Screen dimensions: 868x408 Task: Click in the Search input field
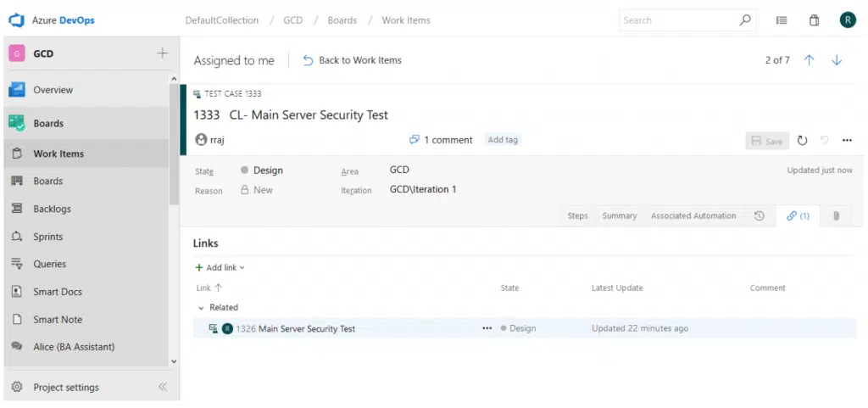(678, 20)
